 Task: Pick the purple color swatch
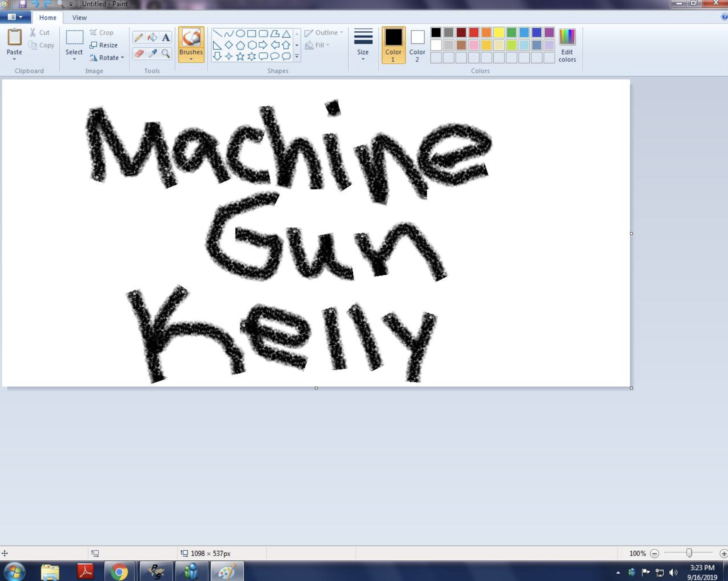click(x=549, y=32)
